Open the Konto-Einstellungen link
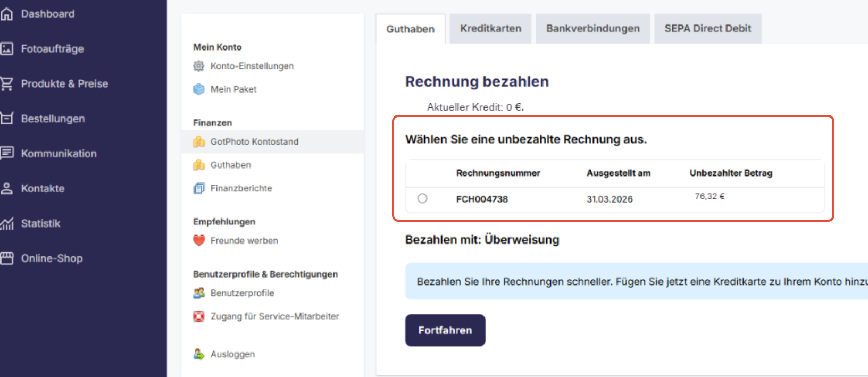 point(252,66)
